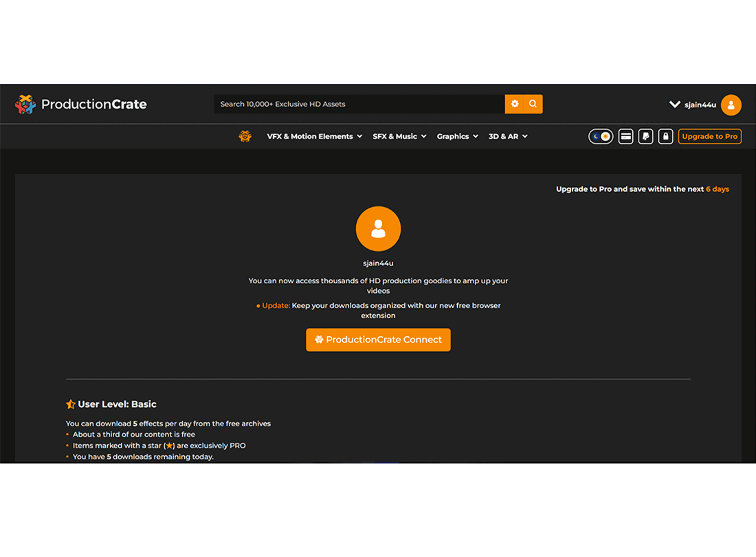Expand the 3D & AR menu

pos(508,136)
